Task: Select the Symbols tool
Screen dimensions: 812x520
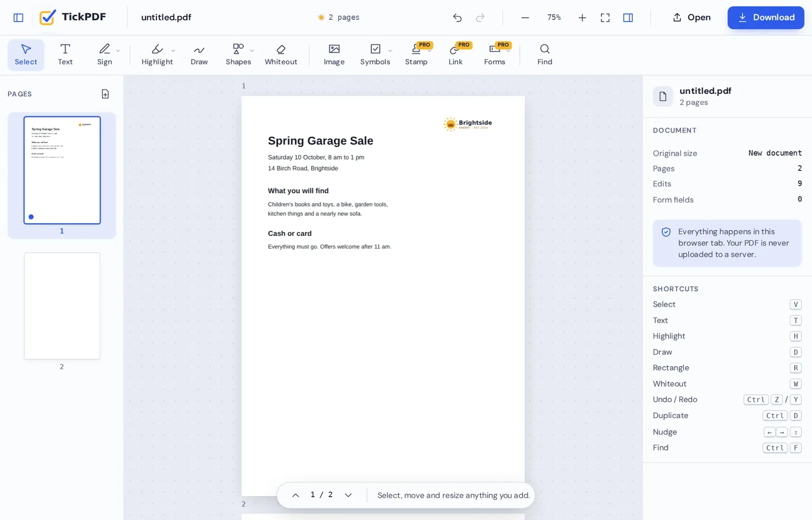Action: click(375, 55)
